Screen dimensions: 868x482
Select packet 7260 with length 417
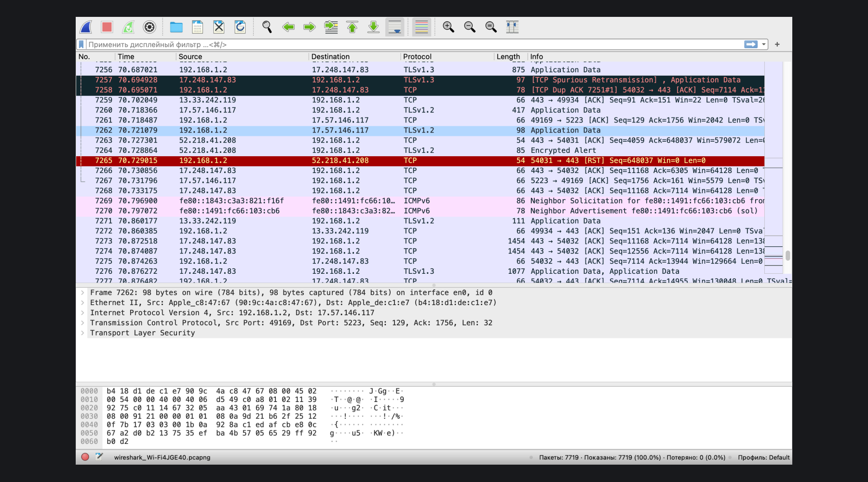point(420,110)
